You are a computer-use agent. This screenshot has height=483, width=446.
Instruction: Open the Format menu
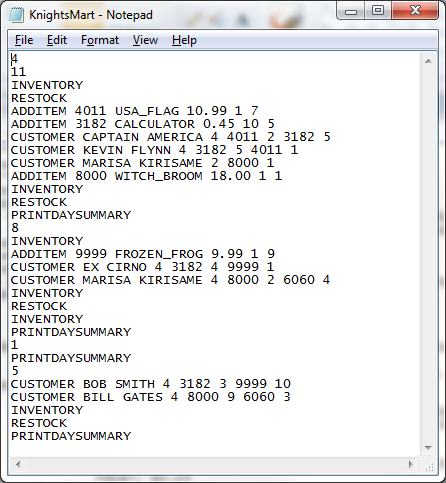tap(100, 40)
